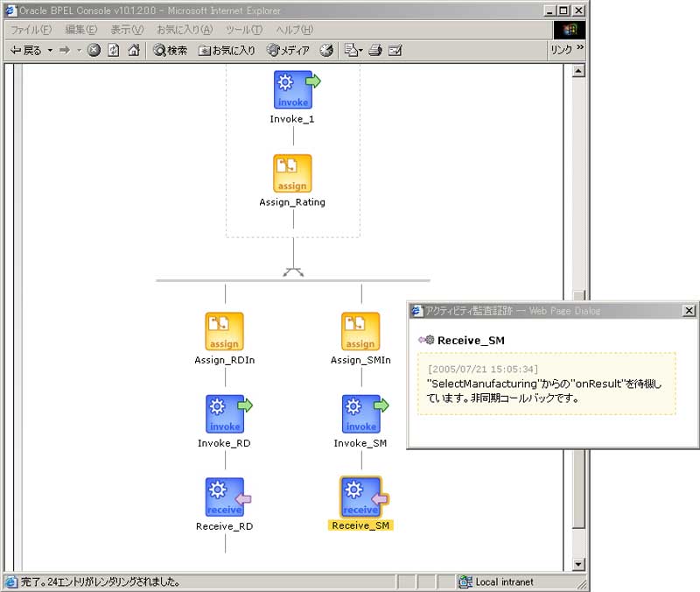
Task: Click the Assign_SMIn label link
Action: coord(360,360)
